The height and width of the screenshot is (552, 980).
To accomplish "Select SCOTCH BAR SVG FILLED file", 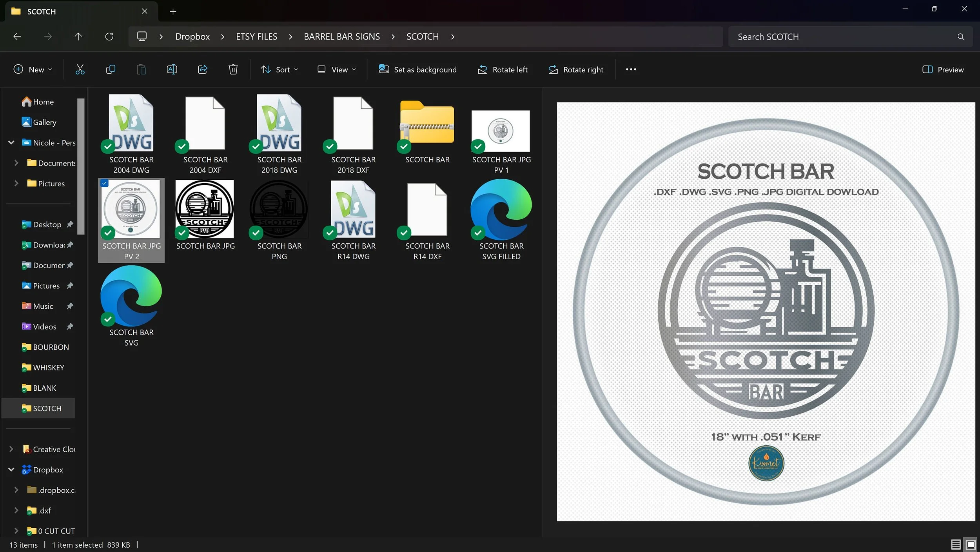I will 501,220.
